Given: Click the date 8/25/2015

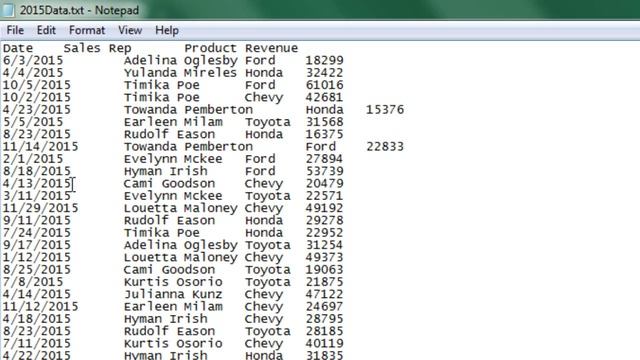Looking at the screenshot, I should coord(37,270).
